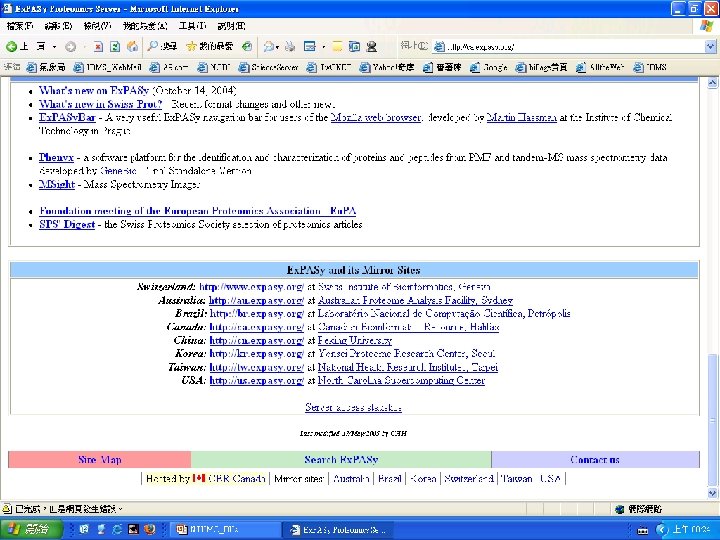Switch to the ExPASy Proteomics taskbar window

338,530
